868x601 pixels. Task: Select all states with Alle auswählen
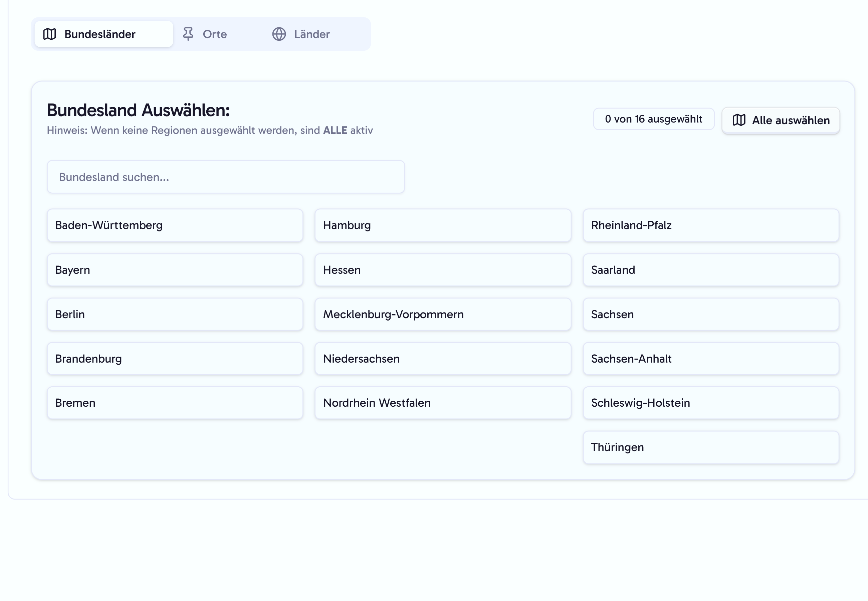(781, 120)
